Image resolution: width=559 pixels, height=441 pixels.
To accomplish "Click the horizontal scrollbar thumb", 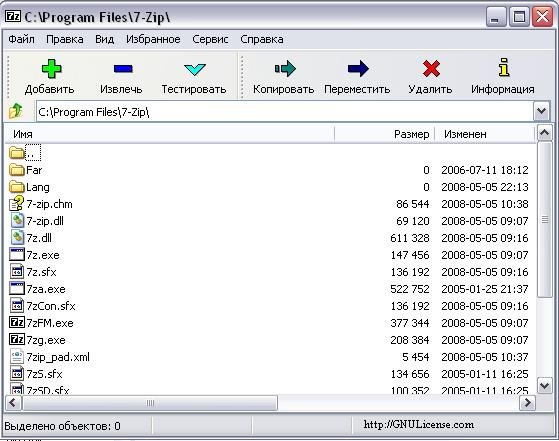I will point(150,403).
